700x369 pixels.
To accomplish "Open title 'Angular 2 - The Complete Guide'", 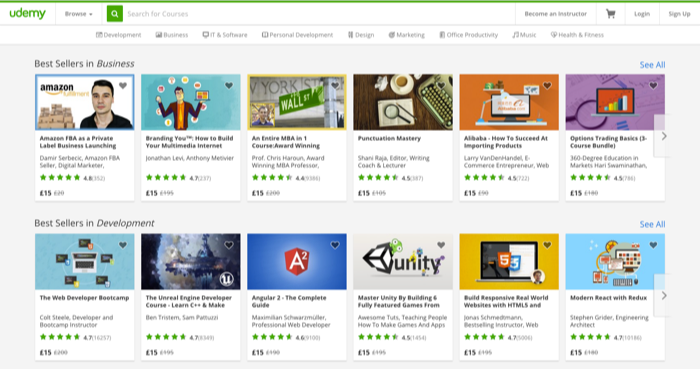I will point(289,301).
